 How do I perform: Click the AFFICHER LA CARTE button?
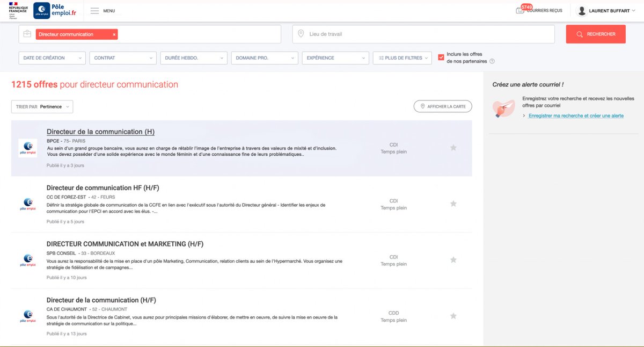click(x=443, y=106)
